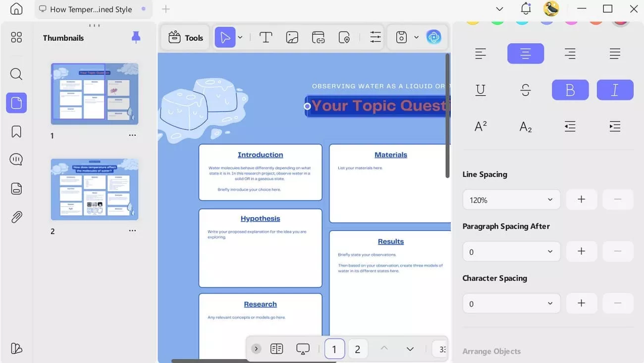Open the grid icon atop the left sidebar
The image size is (644, 363).
[16, 37]
